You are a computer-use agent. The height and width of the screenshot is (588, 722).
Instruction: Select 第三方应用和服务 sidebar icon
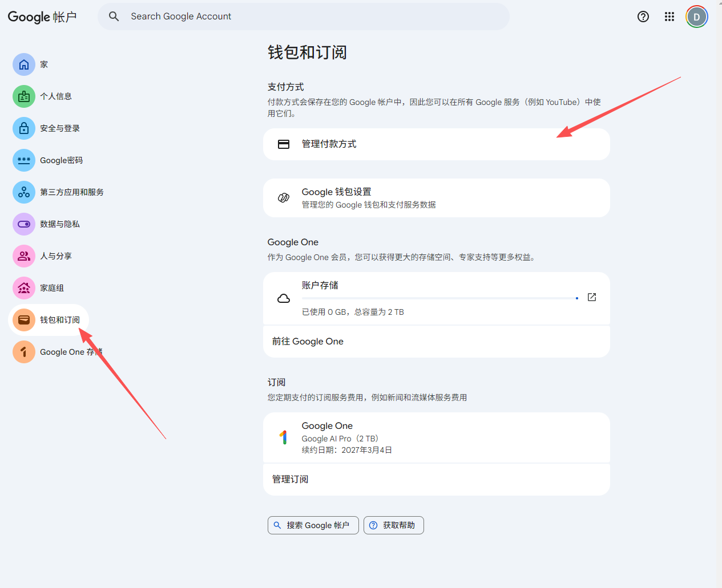pyautogui.click(x=24, y=192)
